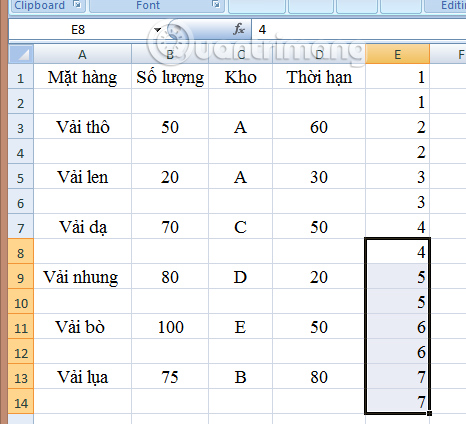Screen dimensions: 466x424
Task: Expand the Name Box dropdown arrow
Action: [157, 30]
